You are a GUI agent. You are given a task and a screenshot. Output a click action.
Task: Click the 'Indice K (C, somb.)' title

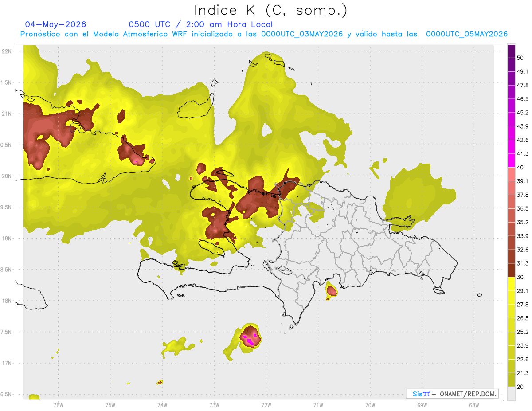coord(270,11)
